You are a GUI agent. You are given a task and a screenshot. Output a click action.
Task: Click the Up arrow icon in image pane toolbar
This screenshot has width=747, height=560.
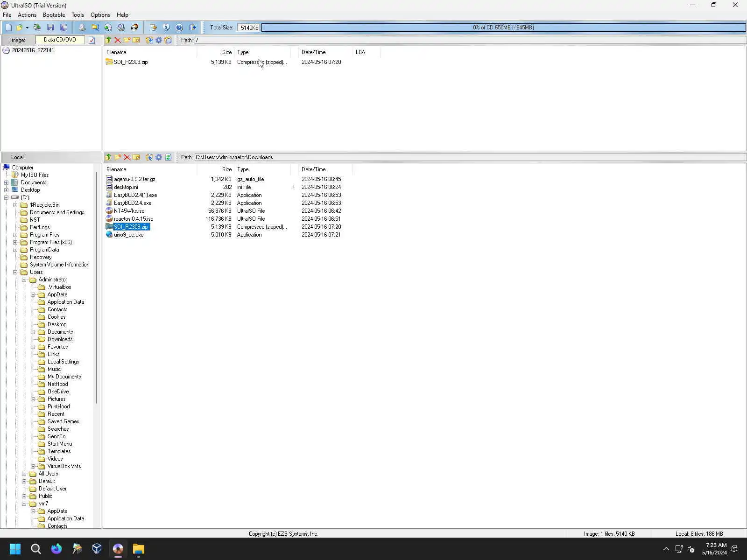point(108,40)
